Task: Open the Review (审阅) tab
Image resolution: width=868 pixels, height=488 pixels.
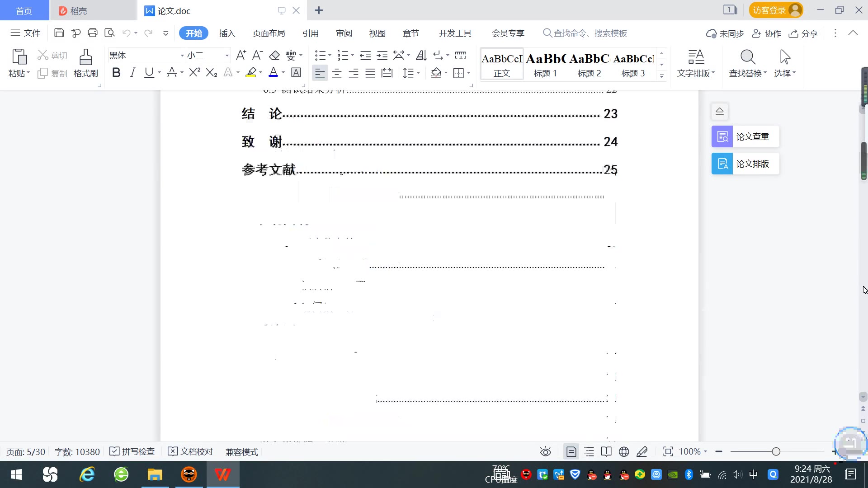Action: (344, 33)
